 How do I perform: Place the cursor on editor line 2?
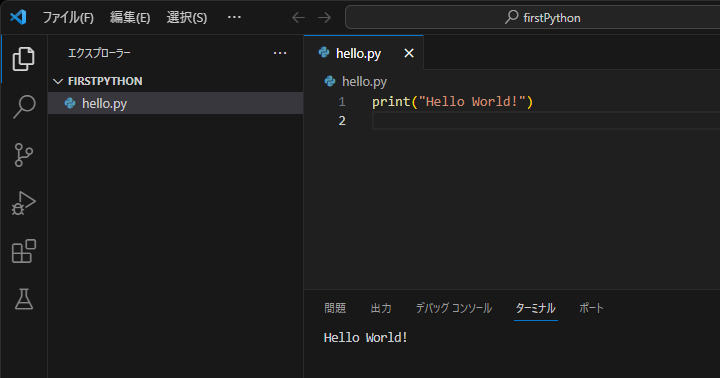[x=546, y=121]
